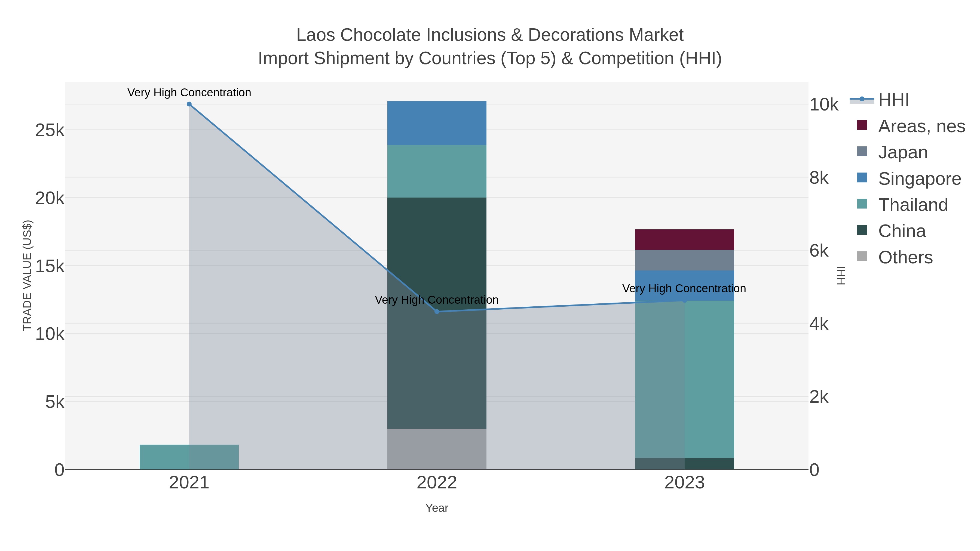The image size is (980, 551).
Task: Click the chart title text
Action: click(490, 47)
